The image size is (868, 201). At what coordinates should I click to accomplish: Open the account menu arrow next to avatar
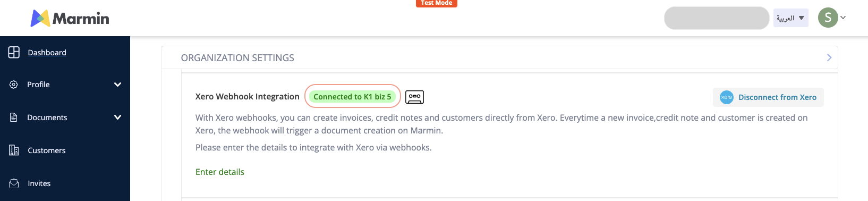[843, 18]
